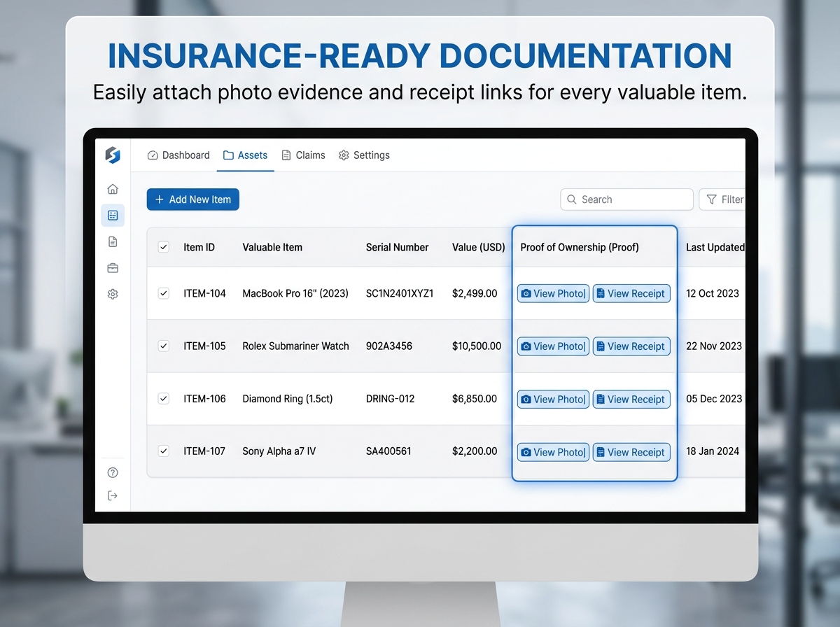840x627 pixels.
Task: Open the Claims tab
Action: click(303, 155)
